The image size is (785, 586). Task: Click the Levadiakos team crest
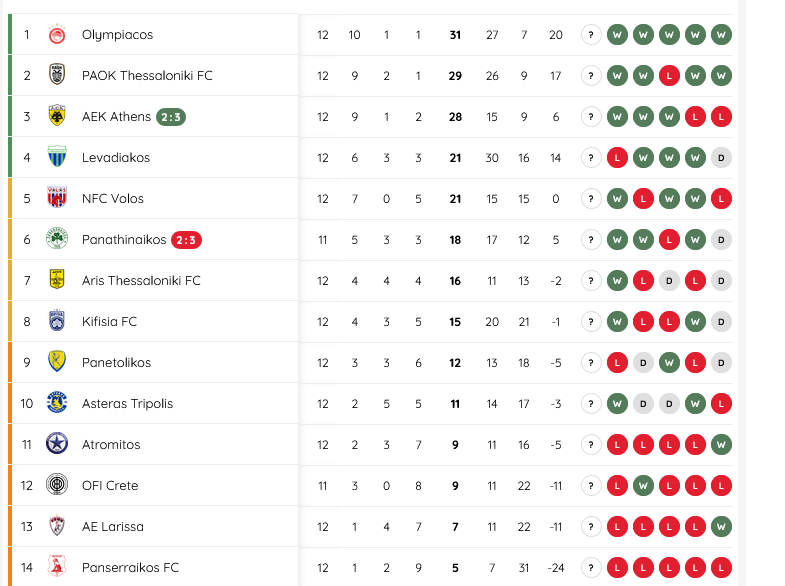click(x=57, y=158)
